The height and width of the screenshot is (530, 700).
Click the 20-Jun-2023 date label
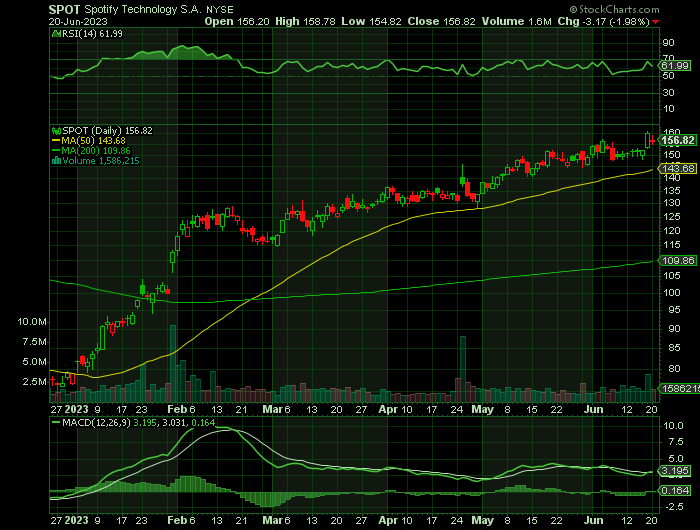tap(78, 21)
